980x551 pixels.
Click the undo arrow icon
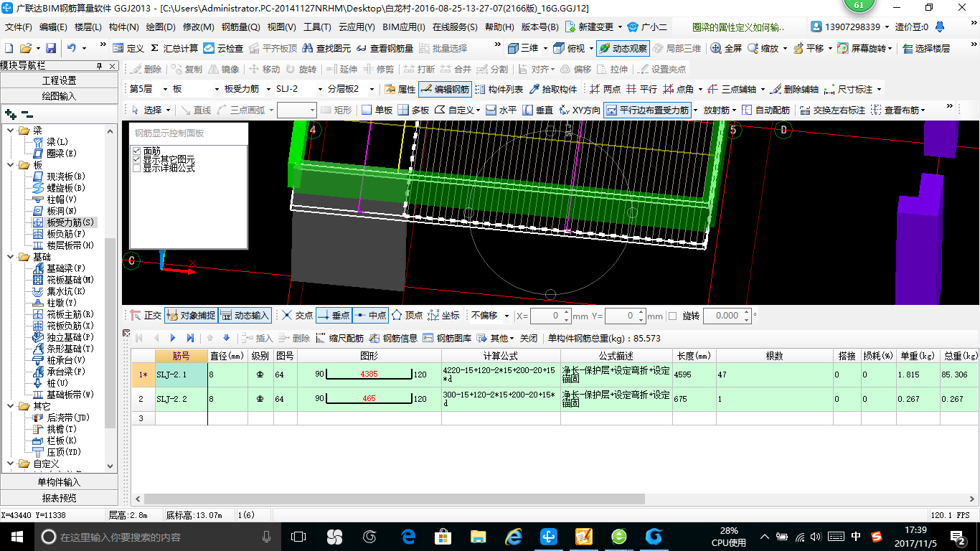tap(72, 48)
